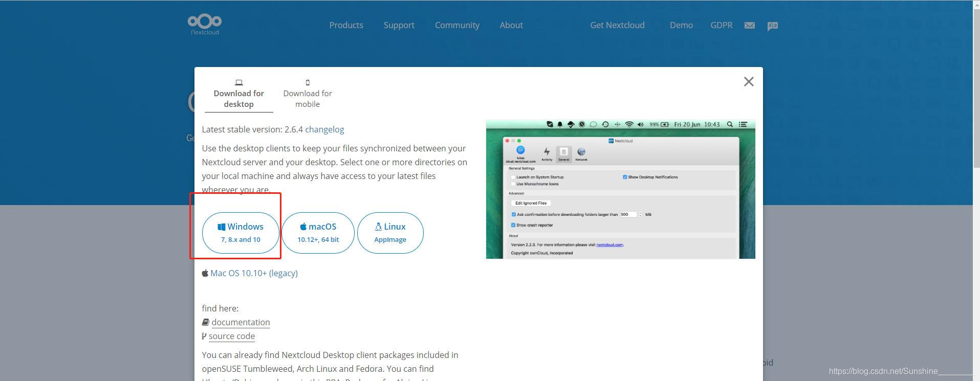Screen dimensions: 980x381
Task: Open the documentation link
Action: [x=241, y=322]
